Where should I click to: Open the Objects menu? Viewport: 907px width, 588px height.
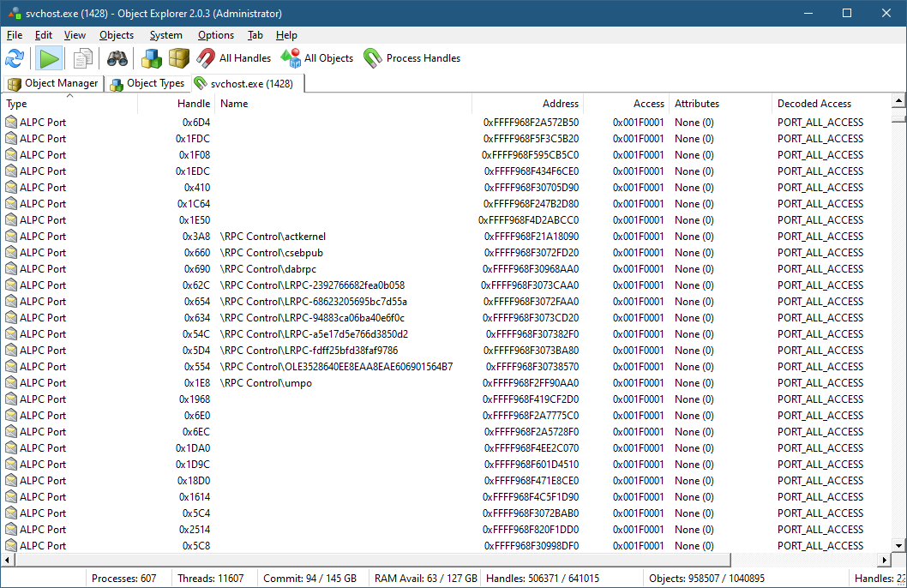click(x=117, y=35)
